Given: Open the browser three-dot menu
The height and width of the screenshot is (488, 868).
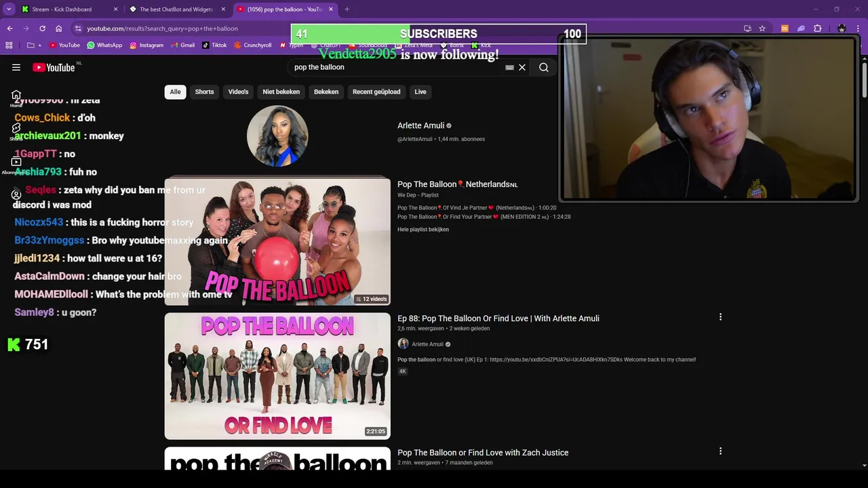Looking at the screenshot, I should point(858,28).
